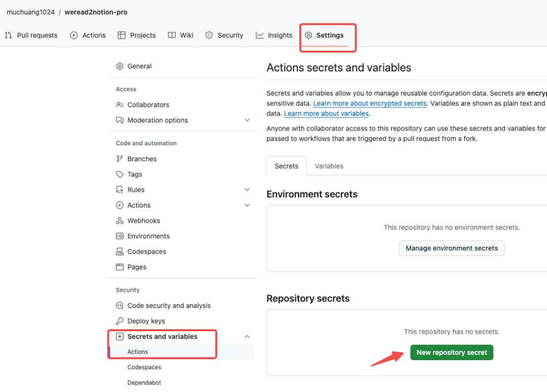
Task: Expand the sidebar Actions chevron
Action: tap(247, 205)
